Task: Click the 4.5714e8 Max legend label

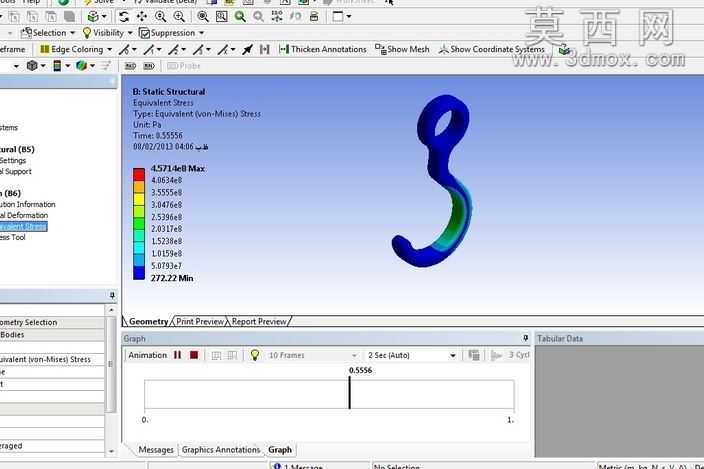Action: (178, 168)
